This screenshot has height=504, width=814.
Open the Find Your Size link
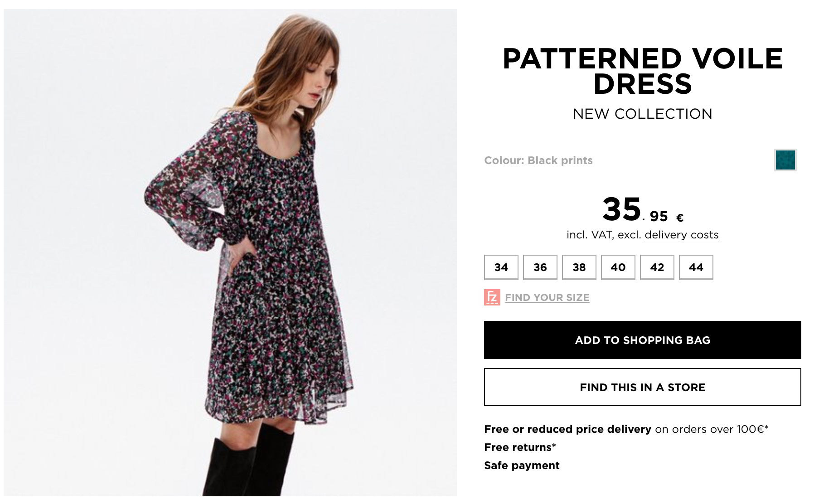click(x=547, y=298)
